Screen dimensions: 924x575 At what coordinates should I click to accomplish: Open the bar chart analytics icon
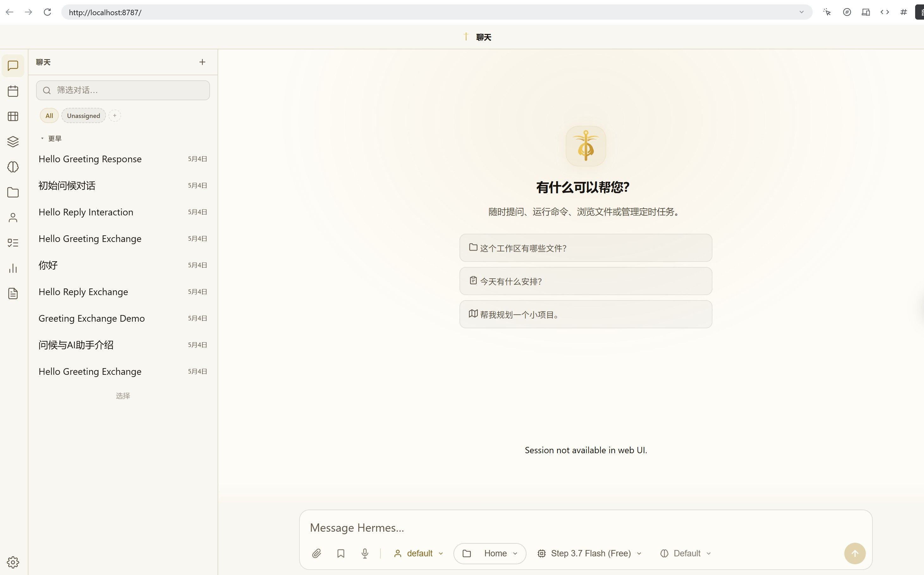(13, 268)
